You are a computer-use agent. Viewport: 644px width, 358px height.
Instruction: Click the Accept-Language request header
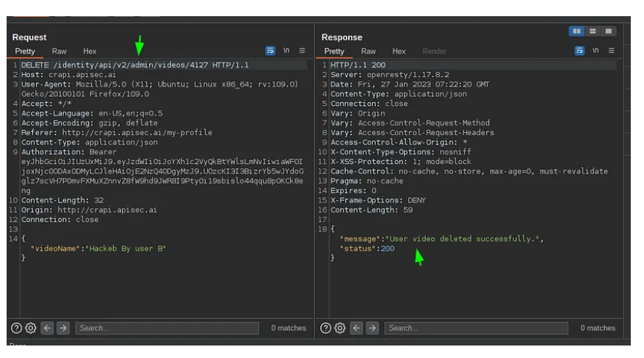92,113
